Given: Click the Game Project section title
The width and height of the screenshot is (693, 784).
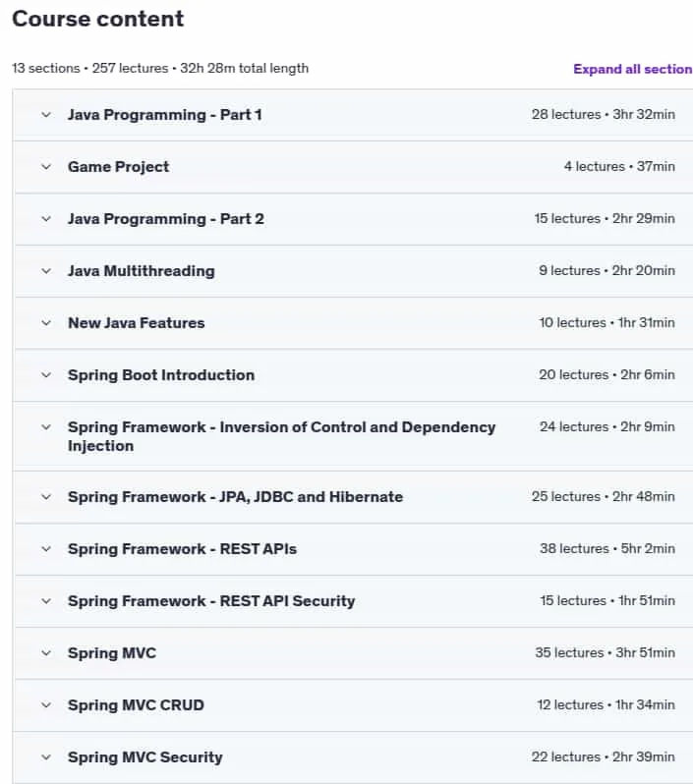Looking at the screenshot, I should (119, 167).
